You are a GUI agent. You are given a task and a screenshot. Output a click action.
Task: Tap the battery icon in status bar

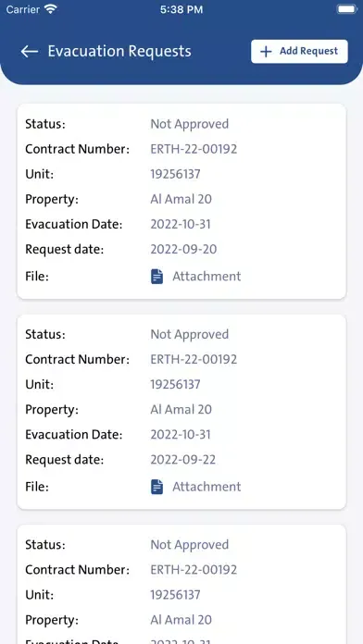coord(346,9)
